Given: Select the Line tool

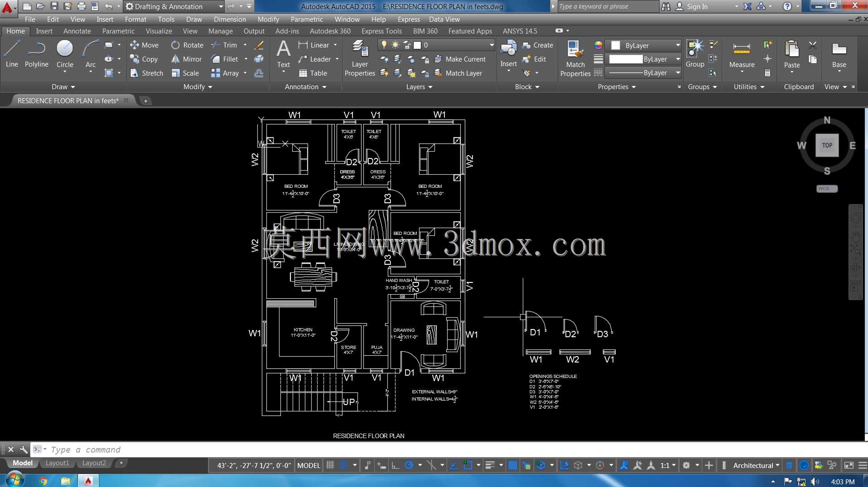Looking at the screenshot, I should pyautogui.click(x=12, y=53).
